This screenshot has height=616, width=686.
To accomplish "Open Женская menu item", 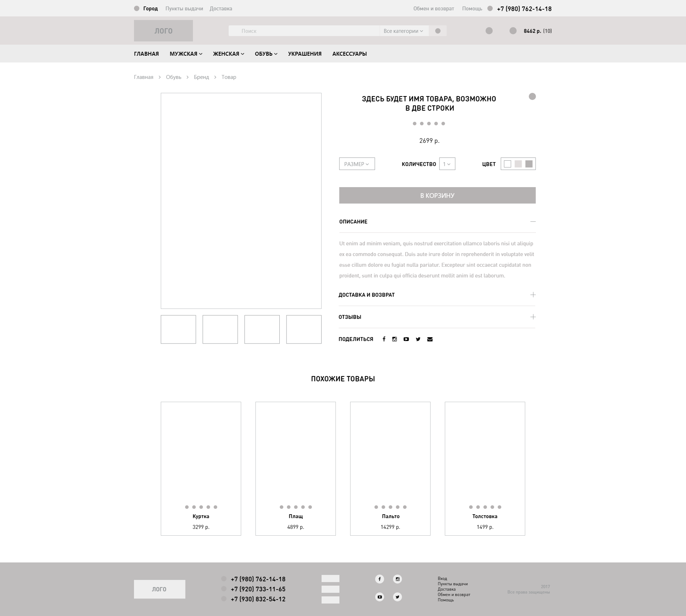I will (228, 54).
